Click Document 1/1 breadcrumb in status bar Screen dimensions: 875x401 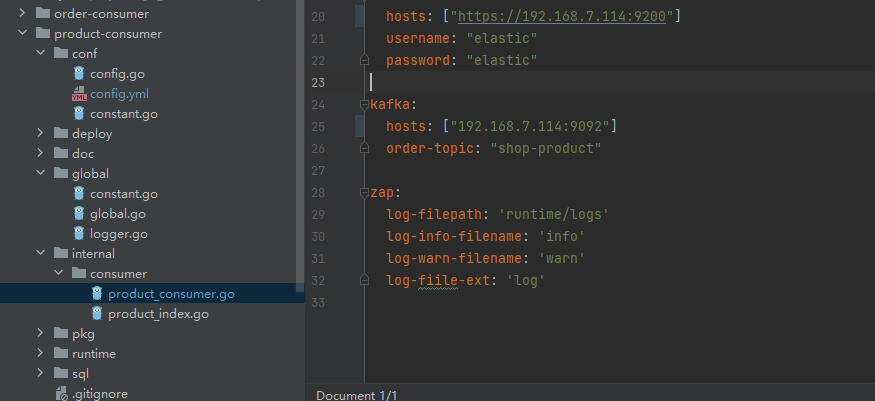(357, 395)
